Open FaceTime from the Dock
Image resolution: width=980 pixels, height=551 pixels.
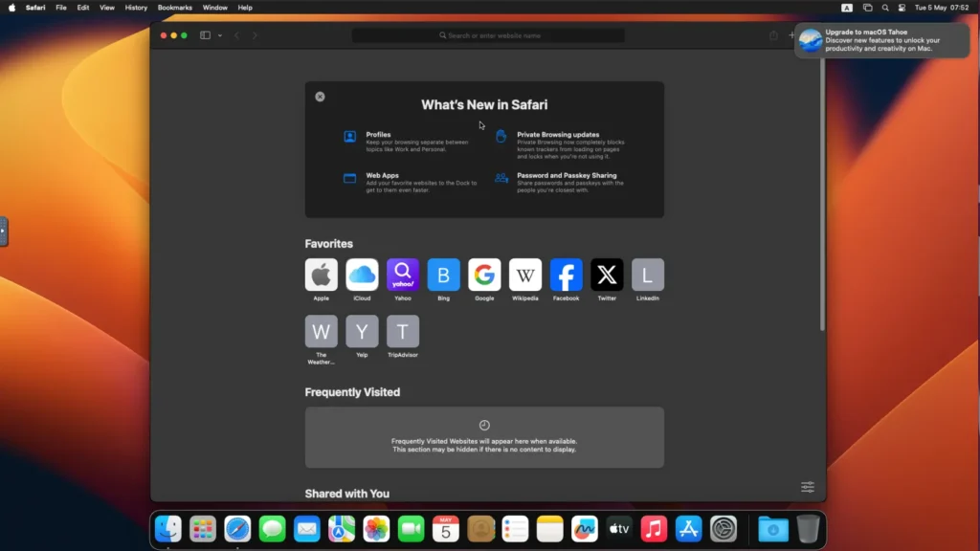[x=411, y=529]
